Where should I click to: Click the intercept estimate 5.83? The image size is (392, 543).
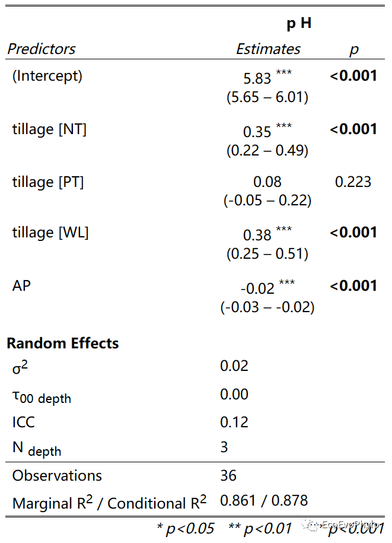click(257, 79)
